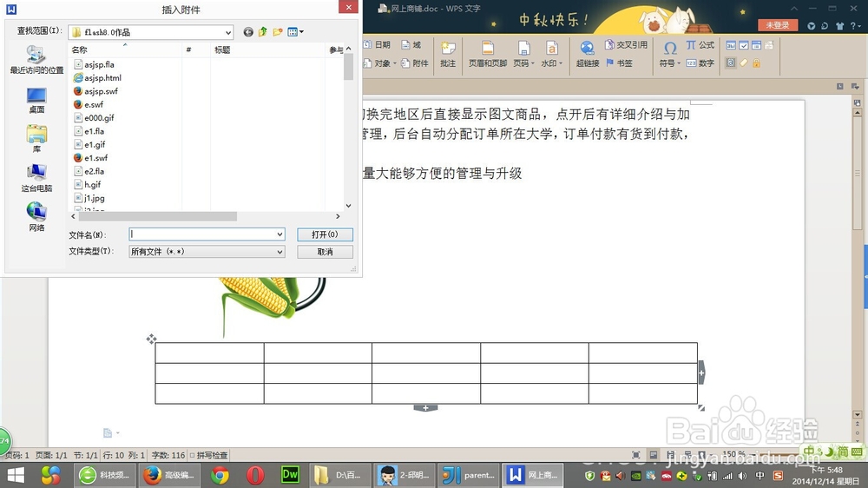This screenshot has height=488, width=868.
Task: Sort files by 标题 column header
Action: (x=266, y=49)
